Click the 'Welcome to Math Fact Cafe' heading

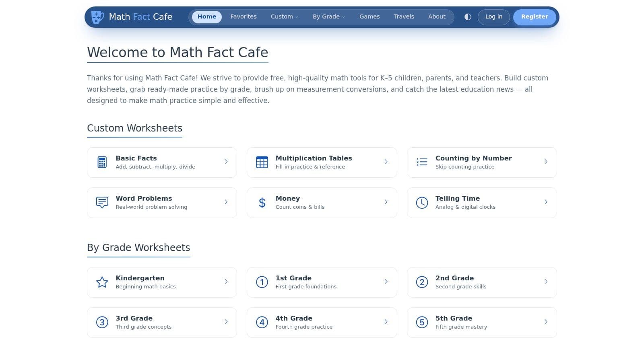[178, 52]
